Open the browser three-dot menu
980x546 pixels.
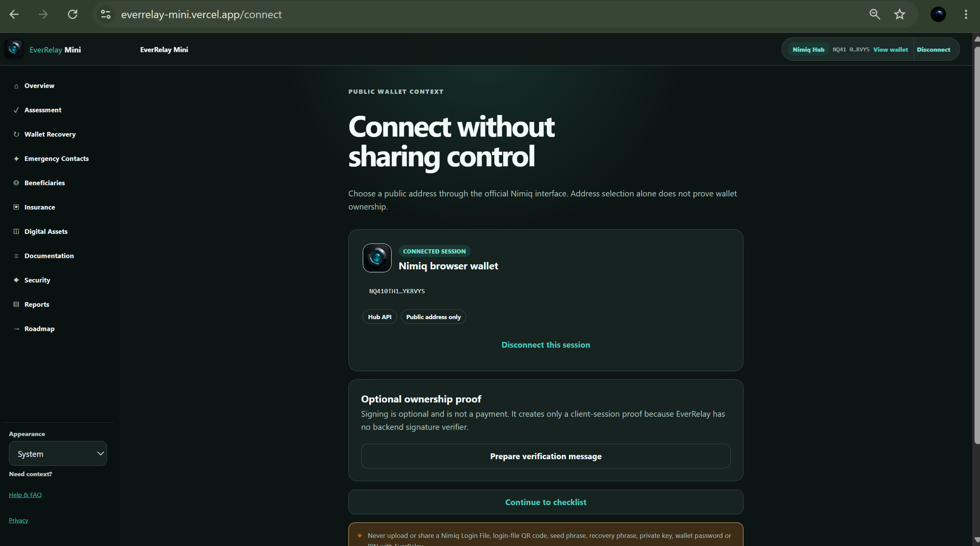pyautogui.click(x=966, y=14)
